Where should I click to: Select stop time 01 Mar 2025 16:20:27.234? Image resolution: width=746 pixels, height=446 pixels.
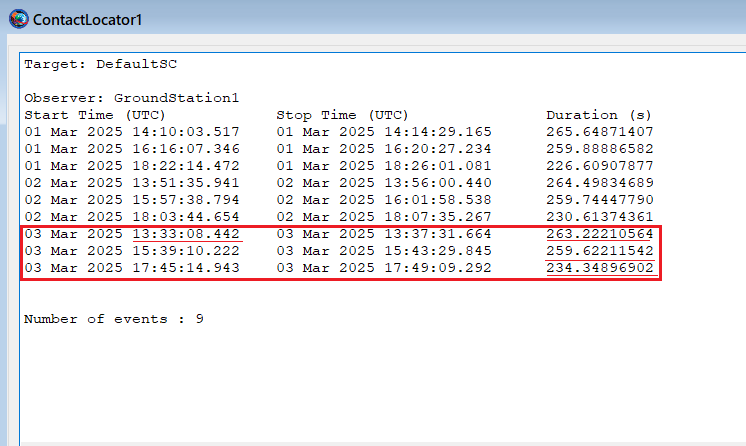384,149
